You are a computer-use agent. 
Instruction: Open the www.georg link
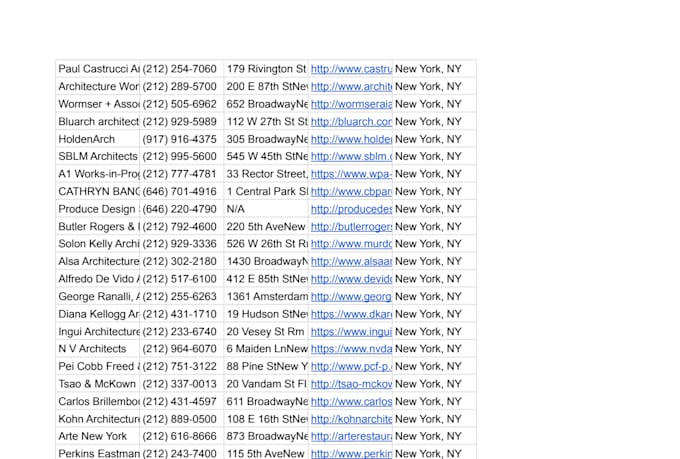coord(351,296)
